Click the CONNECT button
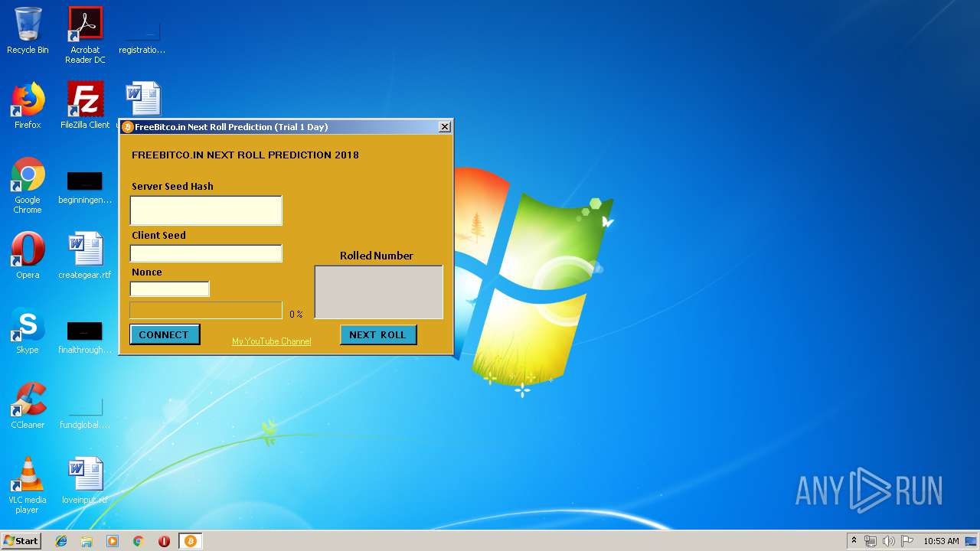The height and width of the screenshot is (551, 980). point(165,334)
